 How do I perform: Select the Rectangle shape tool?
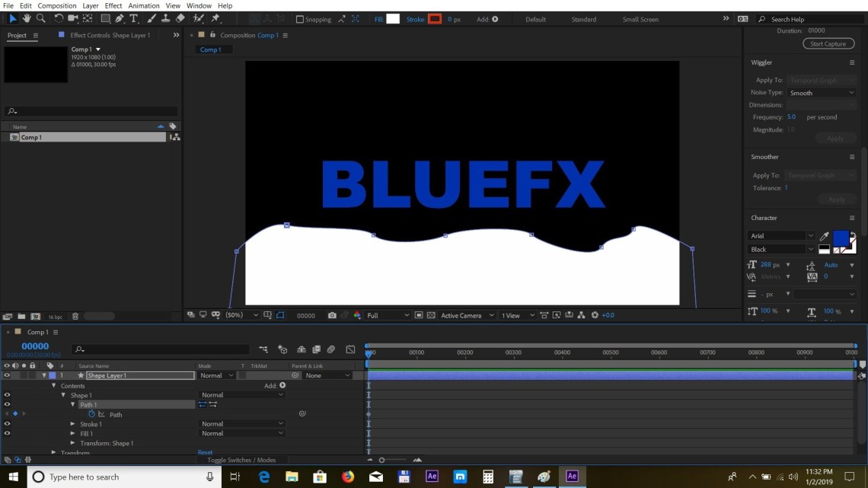[x=104, y=19]
